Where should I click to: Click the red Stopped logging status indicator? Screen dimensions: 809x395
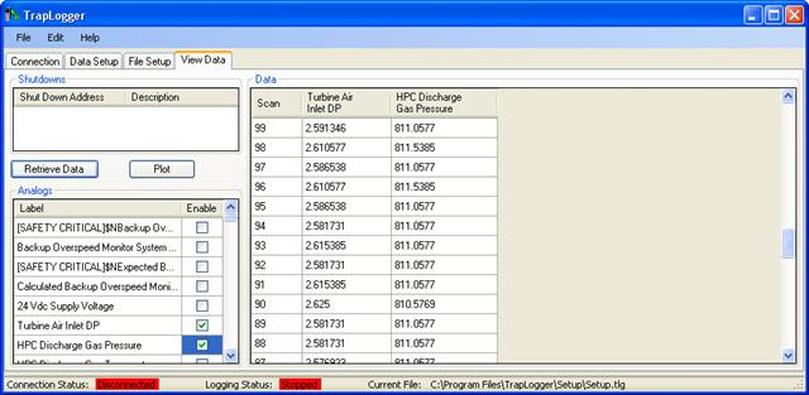(x=300, y=385)
